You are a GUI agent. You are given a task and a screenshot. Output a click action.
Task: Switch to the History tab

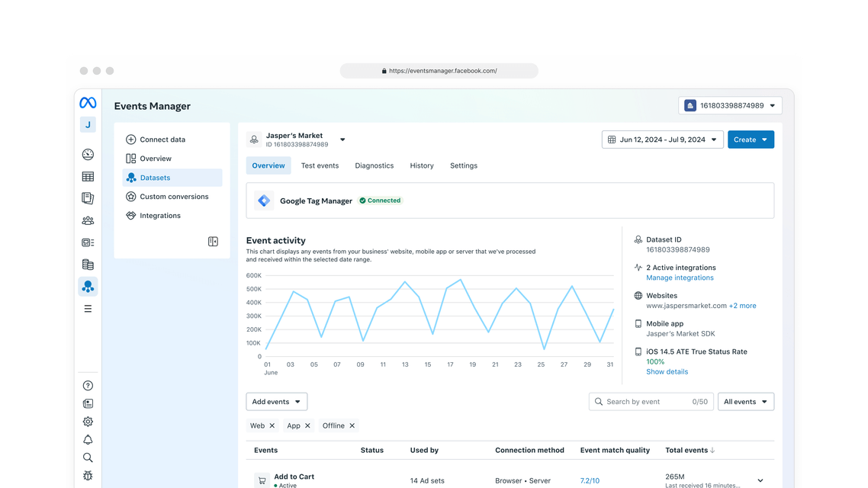pos(422,165)
